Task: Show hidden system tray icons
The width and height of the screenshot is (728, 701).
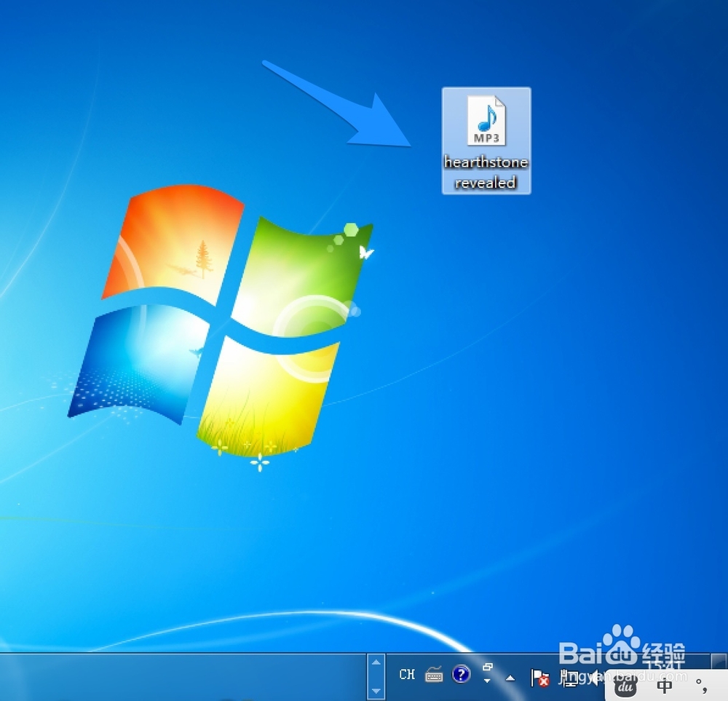Action: 510,678
